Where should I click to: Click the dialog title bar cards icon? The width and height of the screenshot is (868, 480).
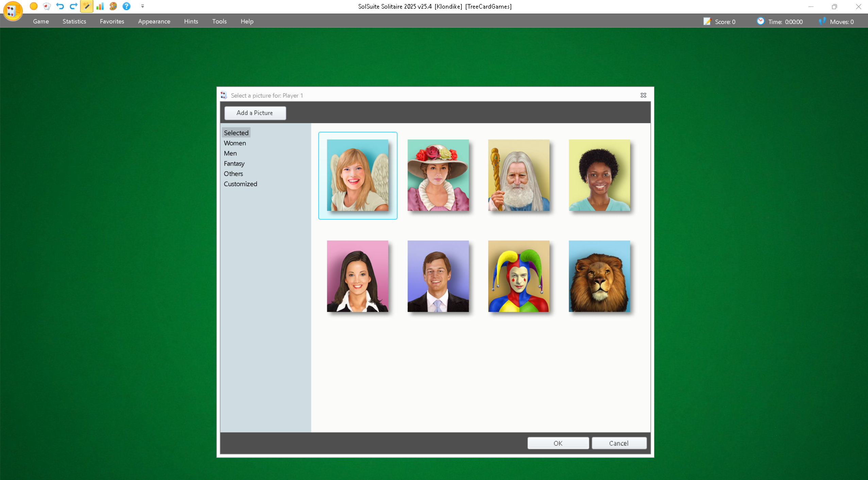pos(224,95)
